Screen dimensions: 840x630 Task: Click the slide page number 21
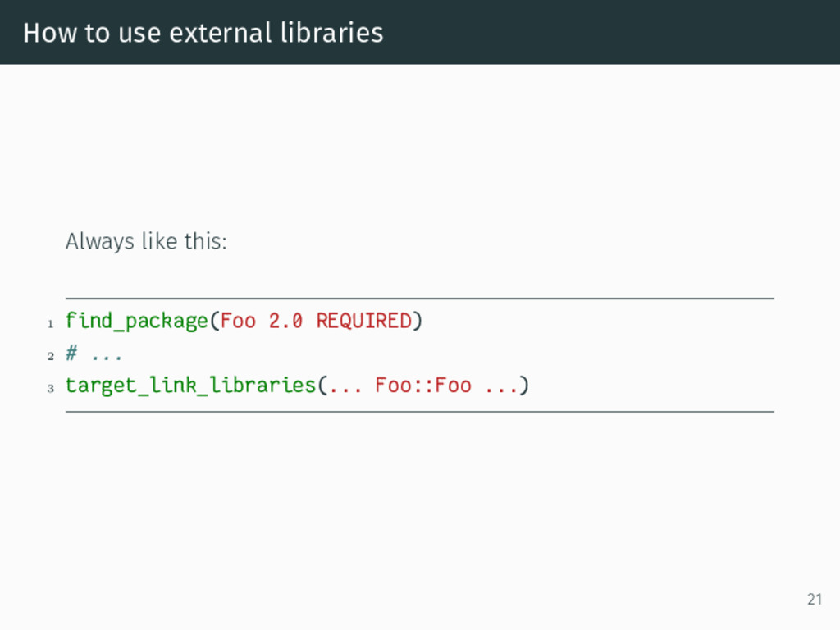coord(815,599)
